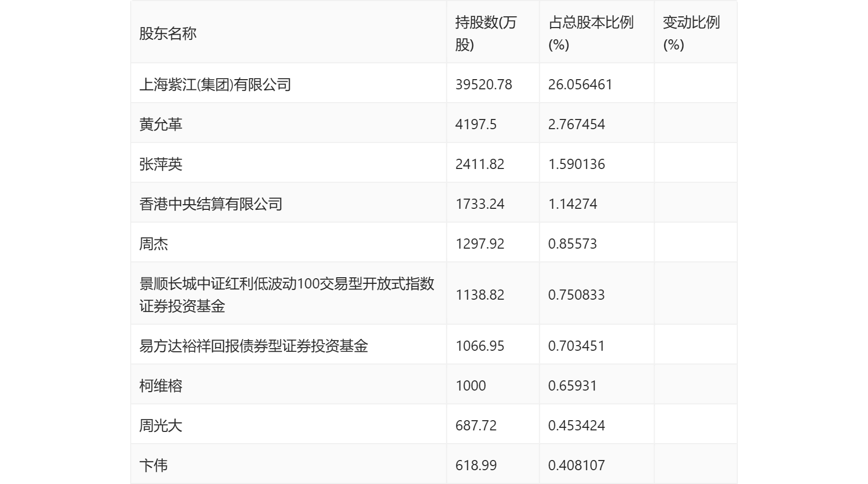
Task: Click the percentage 26.056461
Action: (580, 84)
